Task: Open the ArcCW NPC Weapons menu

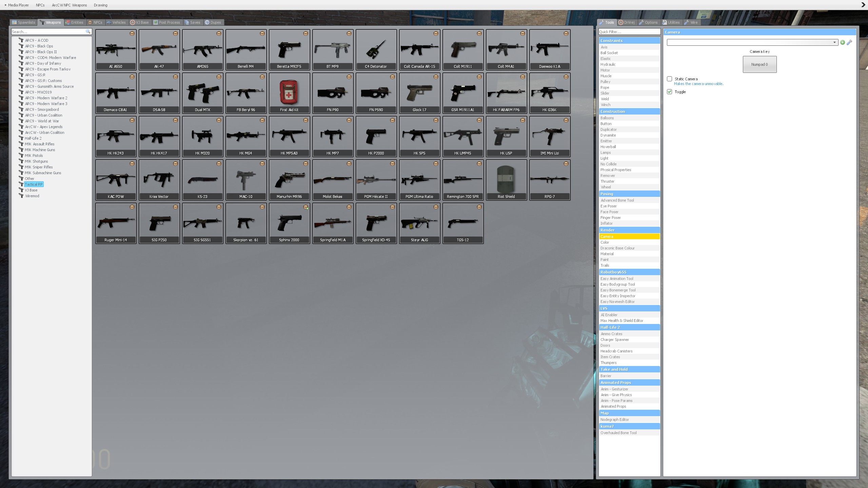Action: (69, 5)
